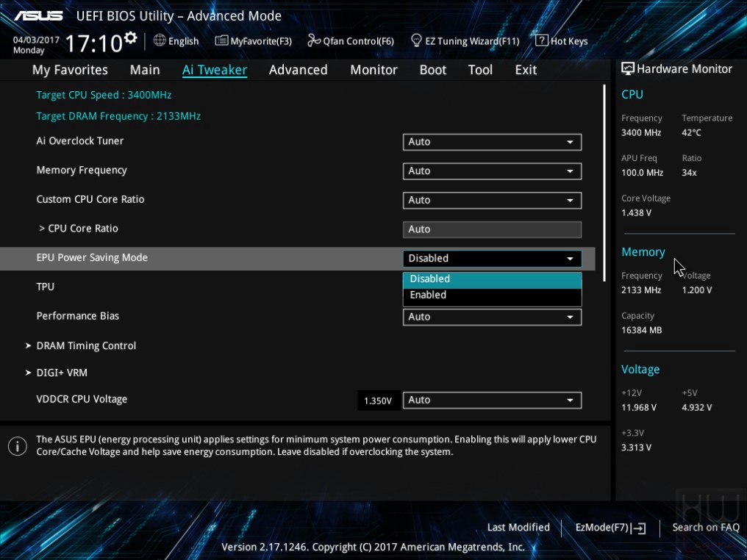This screenshot has height=560, width=747.
Task: Click the 3.313 V reading
Action: (x=636, y=448)
